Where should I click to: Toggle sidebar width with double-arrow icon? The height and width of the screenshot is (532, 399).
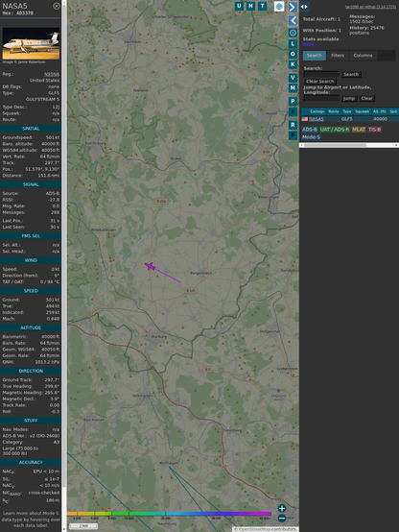coord(304,7)
